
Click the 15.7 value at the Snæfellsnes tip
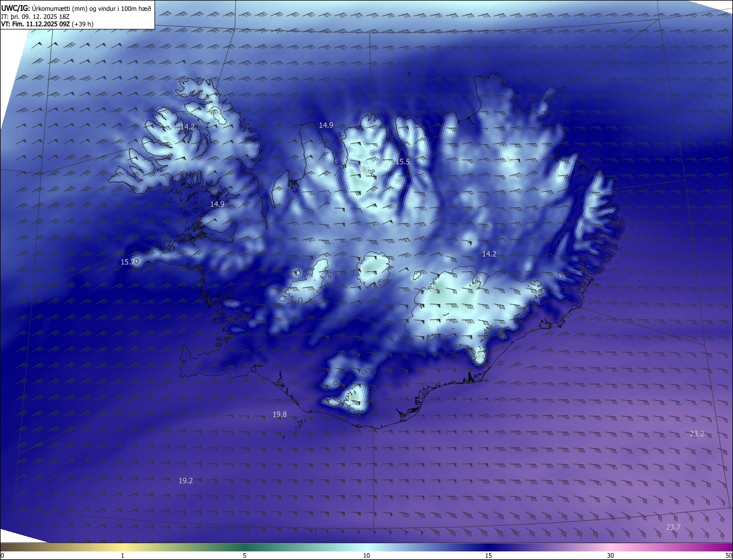tap(128, 262)
